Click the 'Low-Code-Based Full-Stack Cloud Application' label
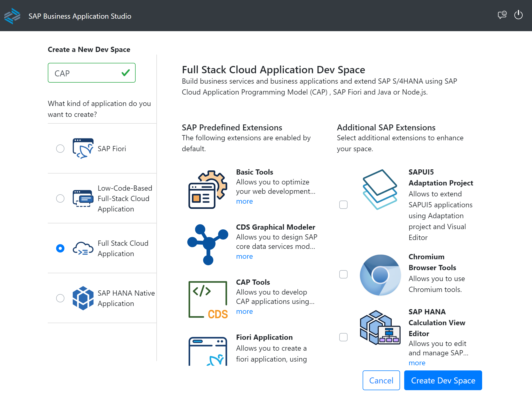The height and width of the screenshot is (399, 532). point(125,198)
